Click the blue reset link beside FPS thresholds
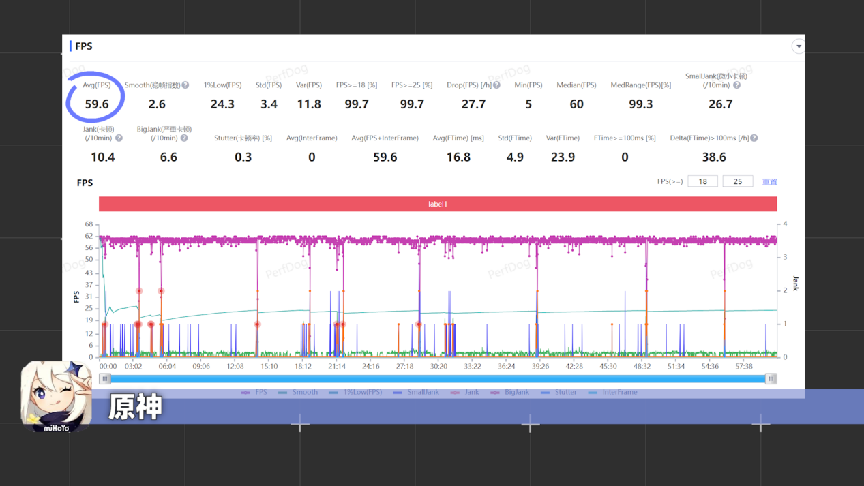 point(770,182)
